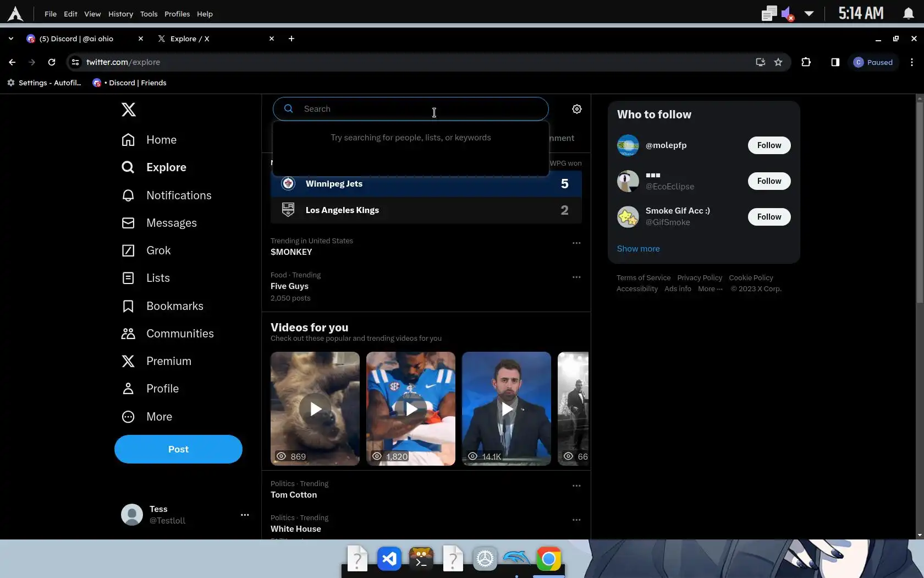Open the Explore page
Viewport: 924px width, 578px height.
153,167
